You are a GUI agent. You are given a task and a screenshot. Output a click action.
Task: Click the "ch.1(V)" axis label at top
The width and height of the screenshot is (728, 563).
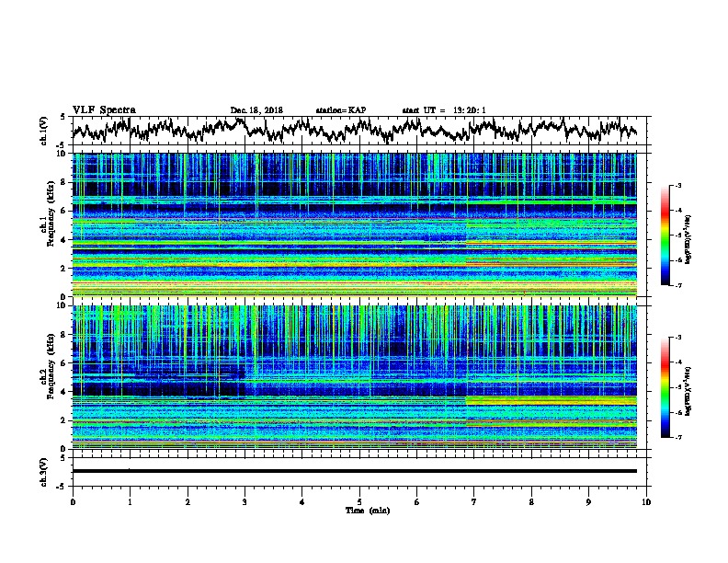tap(44, 131)
